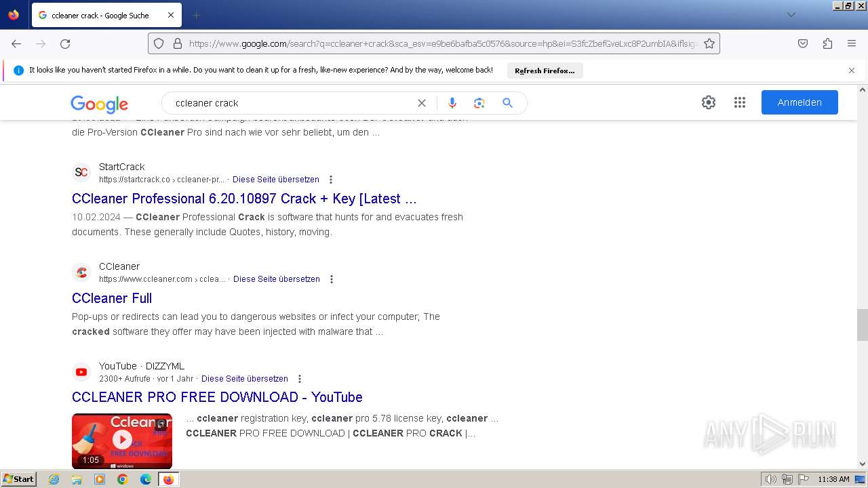The width and height of the screenshot is (868, 488).
Task: Open more options for StartCrack result
Action: point(331,180)
